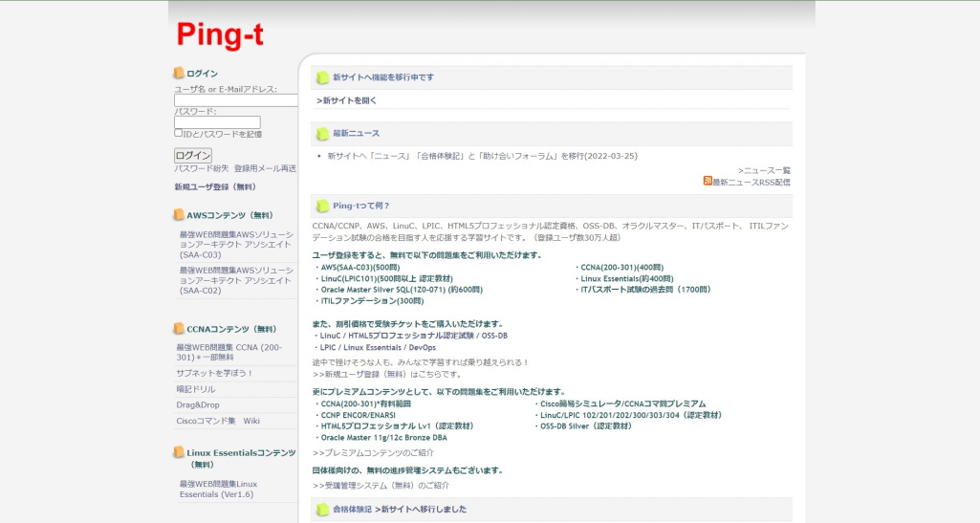Click >>新規ユーザ登録（無料）はこちらです link
This screenshot has height=523, width=980.
click(x=387, y=375)
